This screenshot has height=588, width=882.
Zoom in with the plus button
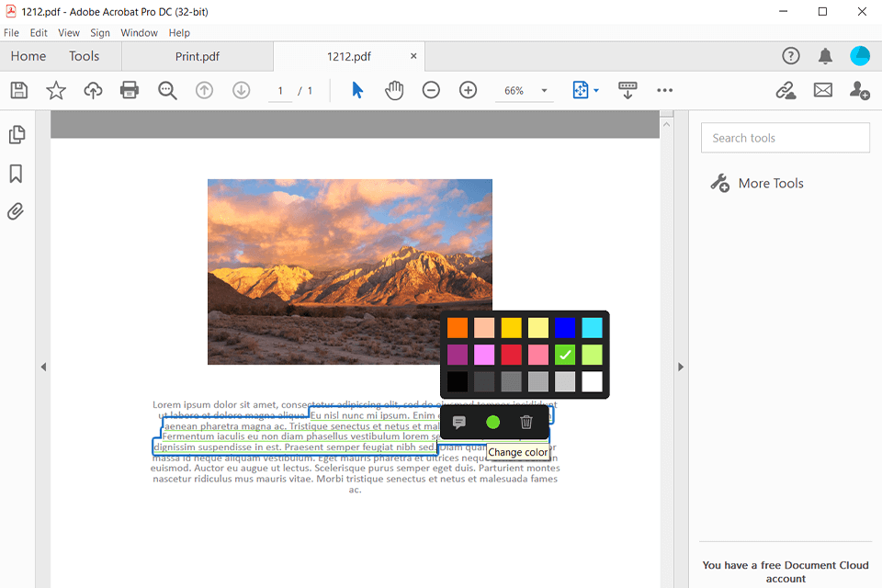(468, 90)
